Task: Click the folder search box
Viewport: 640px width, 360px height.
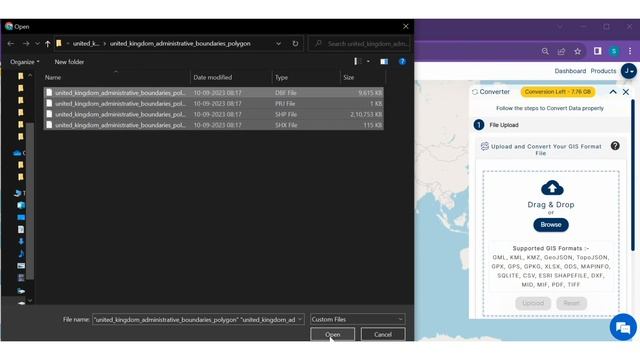Action: click(359, 43)
